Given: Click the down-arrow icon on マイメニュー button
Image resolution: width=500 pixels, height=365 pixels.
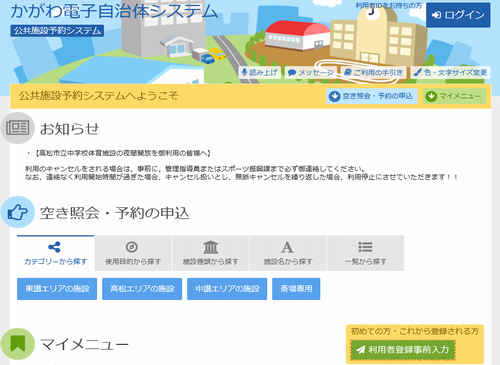Looking at the screenshot, I should coord(431,96).
